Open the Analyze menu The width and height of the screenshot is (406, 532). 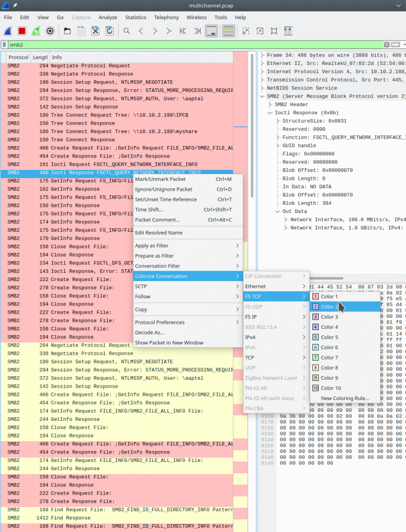pyautogui.click(x=108, y=17)
